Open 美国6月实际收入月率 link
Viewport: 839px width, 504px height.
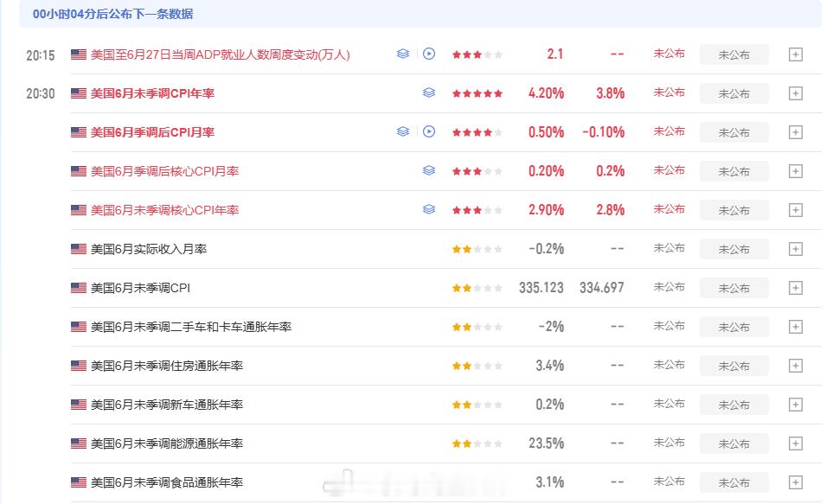pyautogui.click(x=149, y=249)
